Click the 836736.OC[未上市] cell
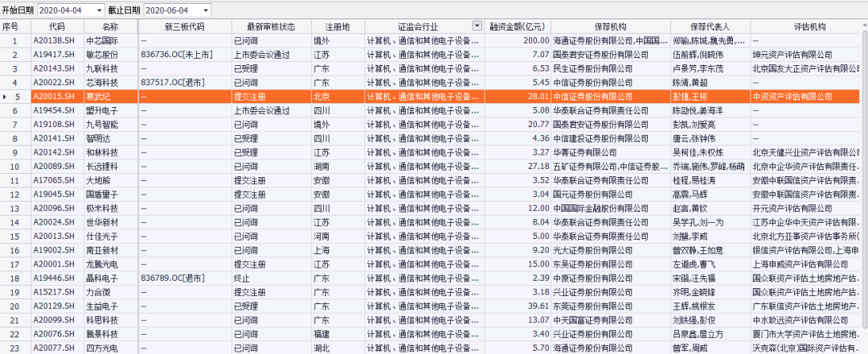 (185, 54)
